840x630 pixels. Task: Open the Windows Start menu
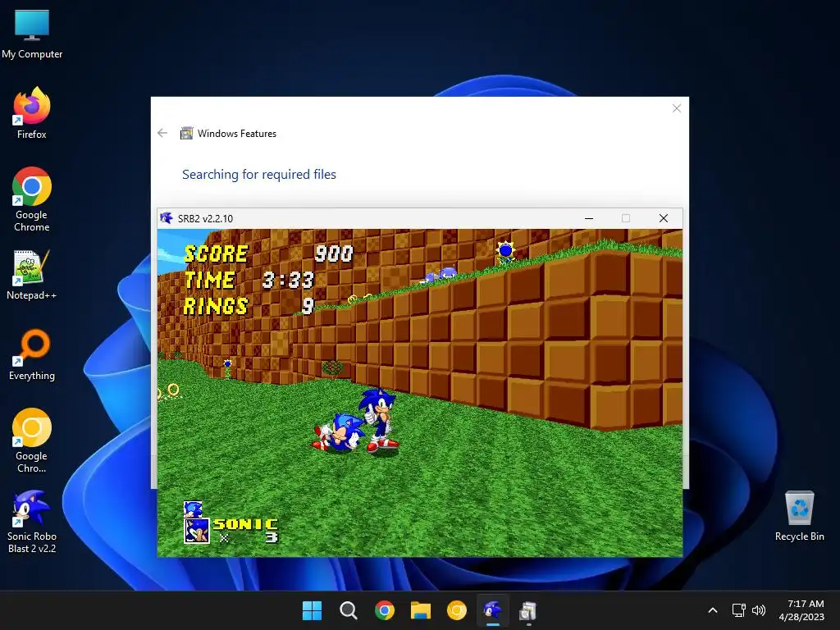[312, 610]
